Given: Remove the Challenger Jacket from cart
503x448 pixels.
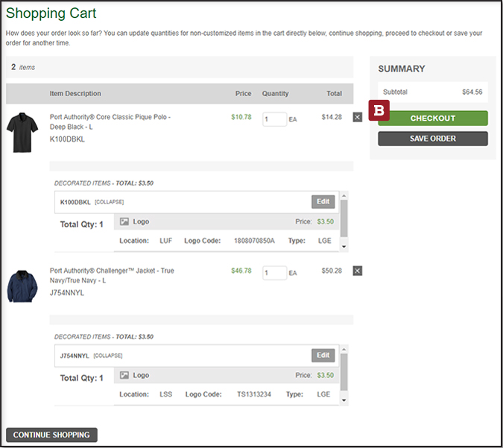Looking at the screenshot, I should pyautogui.click(x=357, y=271).
